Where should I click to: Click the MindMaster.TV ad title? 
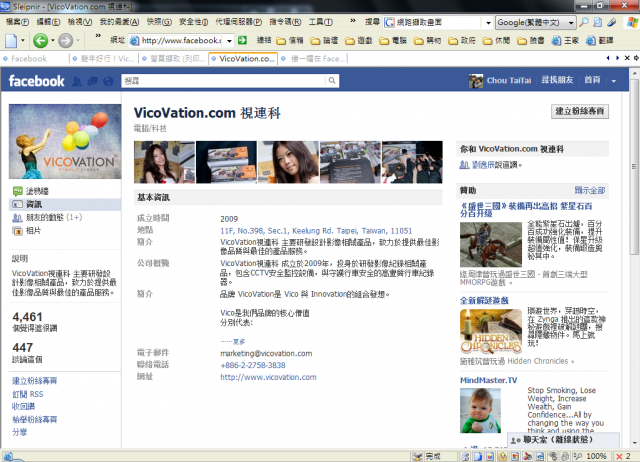[489, 380]
